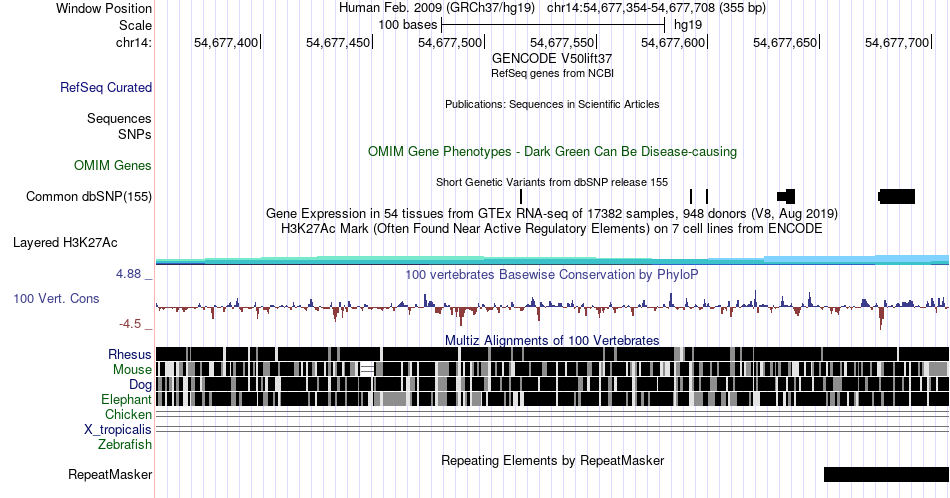Click Multiz Alignments of 100 Vertebrates title
The height and width of the screenshot is (498, 950).
pos(552,340)
